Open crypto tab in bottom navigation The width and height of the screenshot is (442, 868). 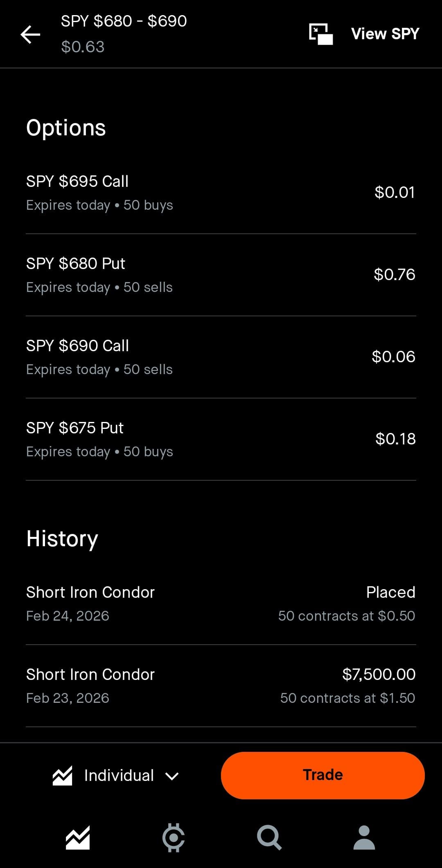pyautogui.click(x=174, y=837)
